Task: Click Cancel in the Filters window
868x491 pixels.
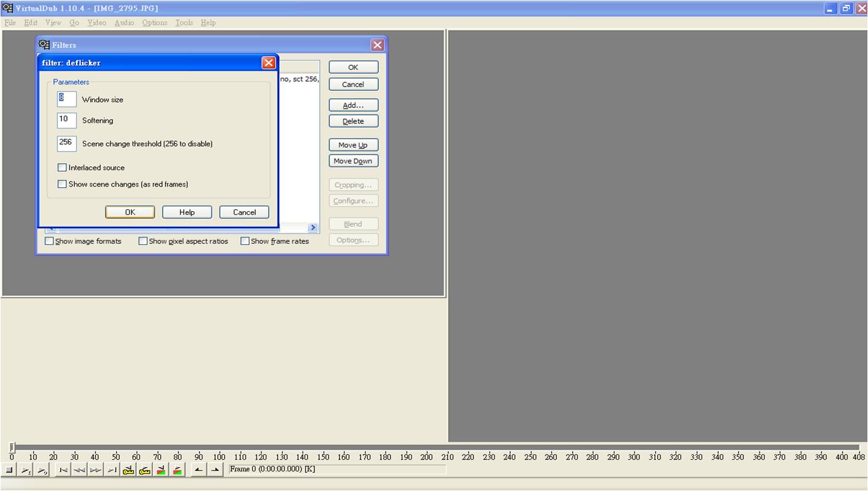Action: 354,85
